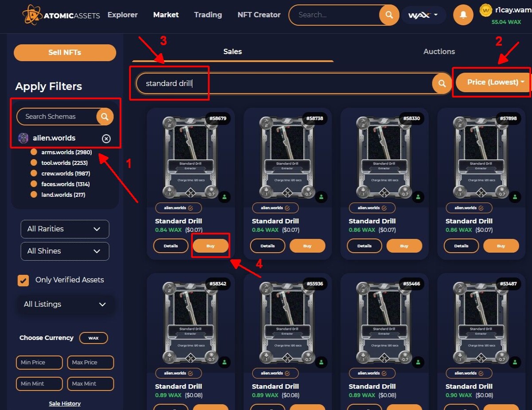Viewport: 532px width, 410px height.
Task: Click the Max Price input field
Action: (90, 363)
